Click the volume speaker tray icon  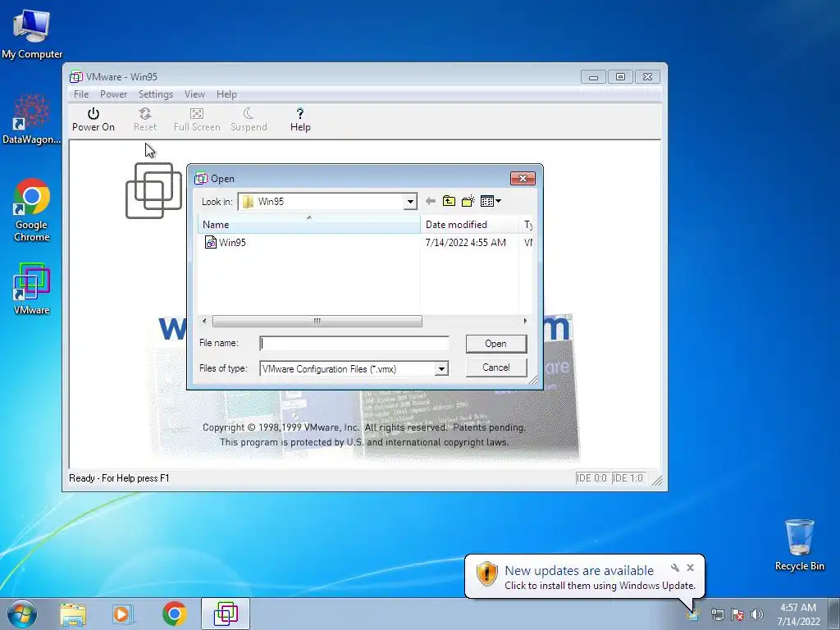pos(757,614)
